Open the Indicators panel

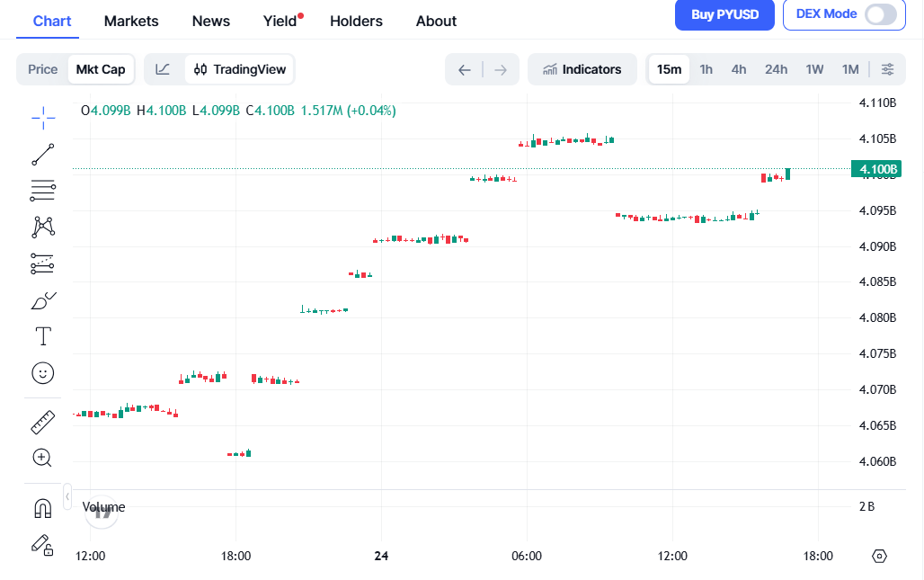pyautogui.click(x=582, y=68)
